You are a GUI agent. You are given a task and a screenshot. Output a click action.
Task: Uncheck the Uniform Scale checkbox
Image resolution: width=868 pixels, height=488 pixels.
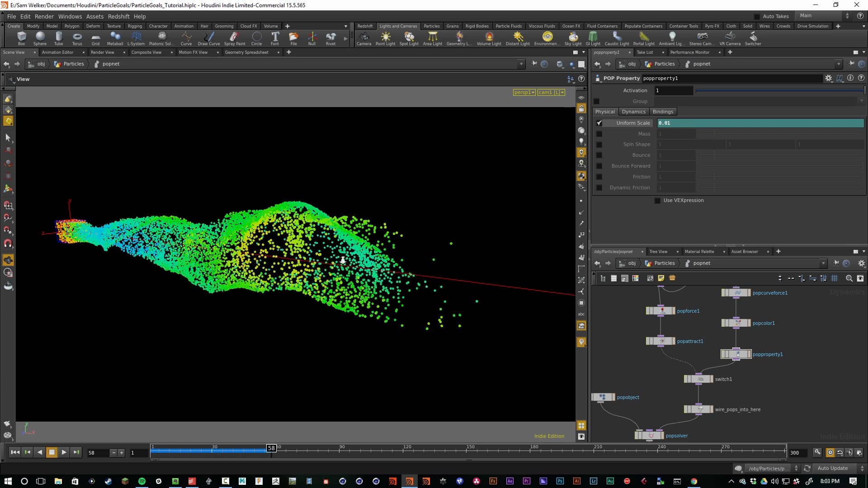[x=599, y=123]
